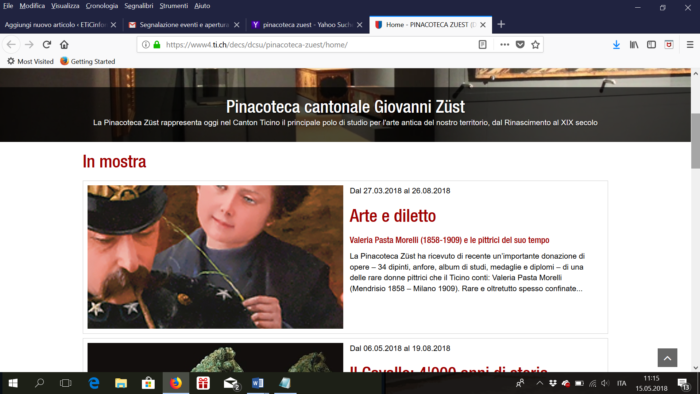Click the Il Cavallo exhibition thumbnail
700x394 pixels.
[215, 357]
